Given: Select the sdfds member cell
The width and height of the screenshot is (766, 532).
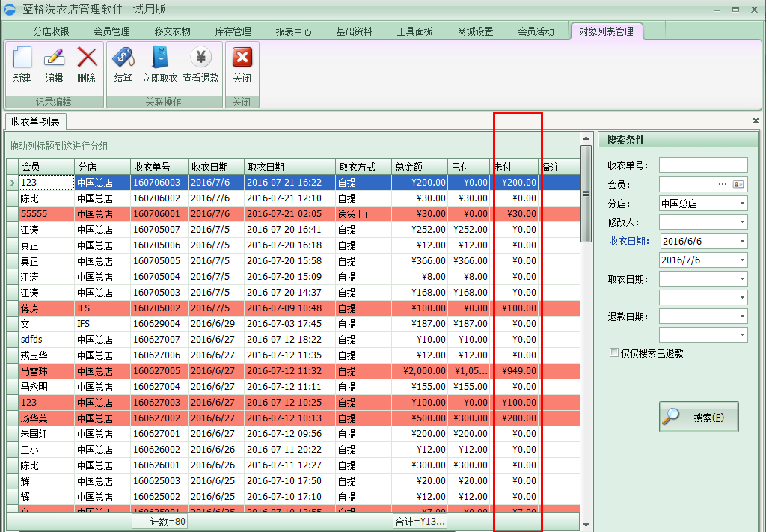Looking at the screenshot, I should coord(46,340).
